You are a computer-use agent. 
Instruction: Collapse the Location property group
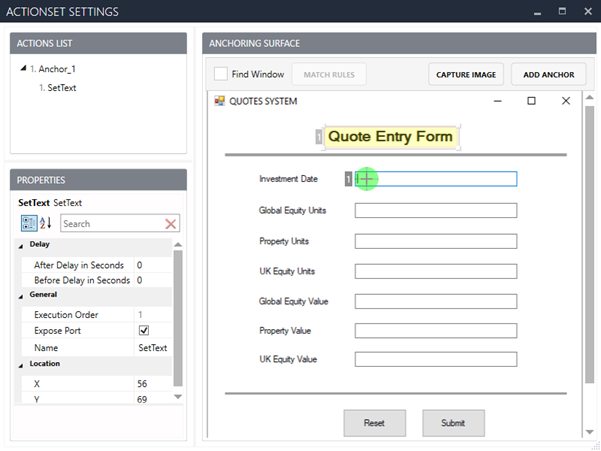click(x=23, y=364)
